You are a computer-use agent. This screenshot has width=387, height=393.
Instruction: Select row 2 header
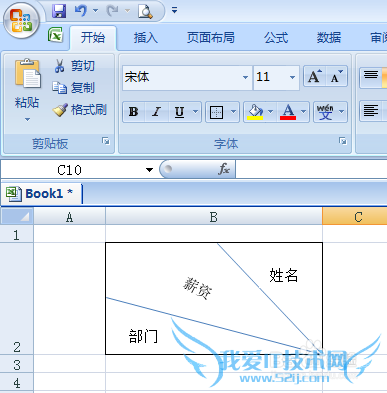coord(17,298)
